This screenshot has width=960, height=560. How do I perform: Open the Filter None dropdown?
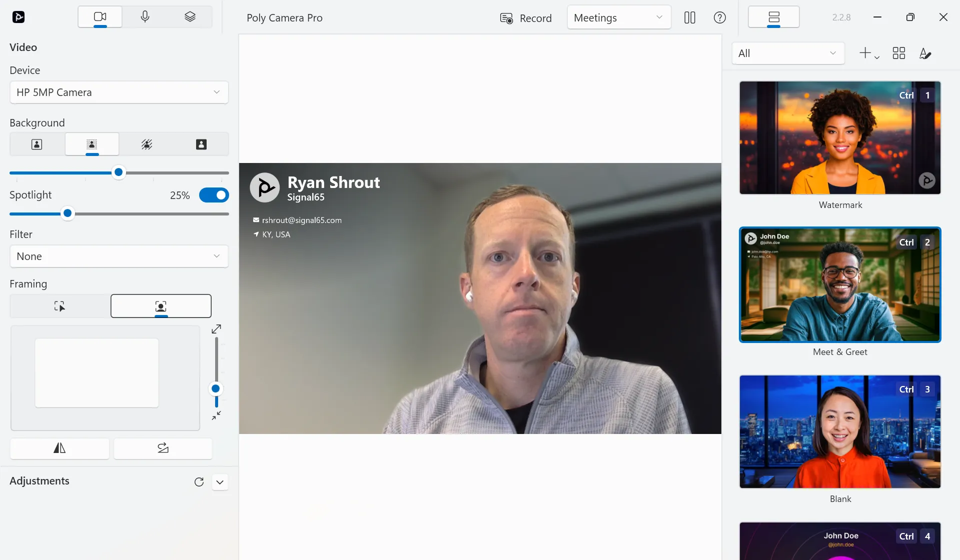coord(119,256)
